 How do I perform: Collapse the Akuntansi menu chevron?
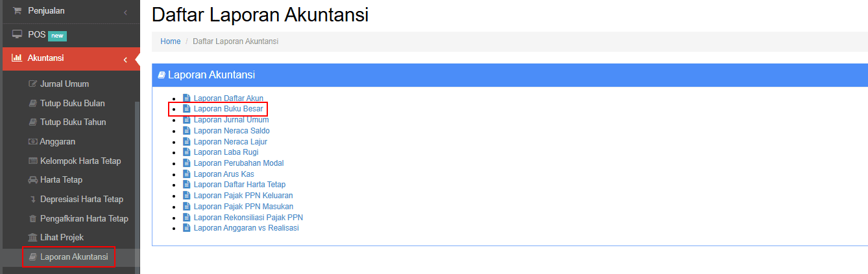(125, 60)
